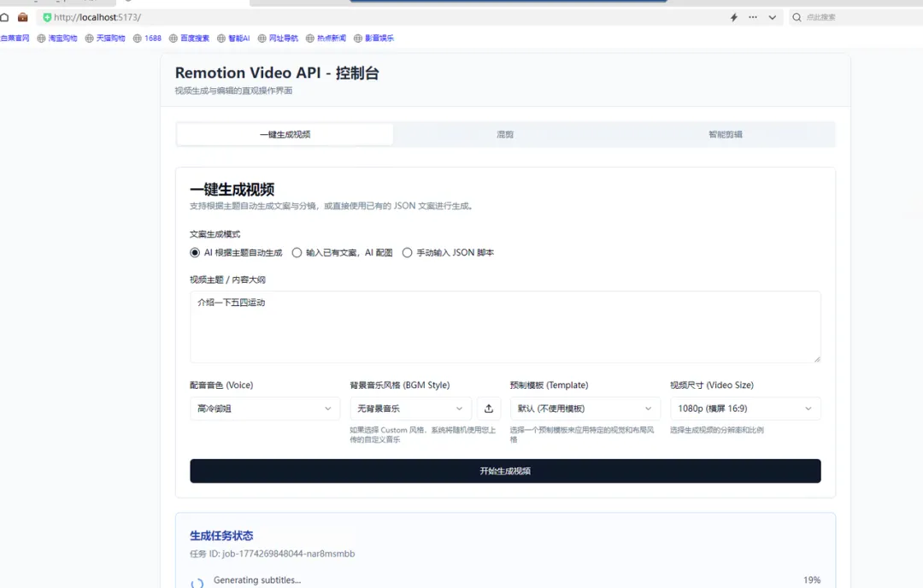The image size is (923, 588).
Task: Click into the 视频主题 / 内容大纲 text area
Action: coord(505,326)
